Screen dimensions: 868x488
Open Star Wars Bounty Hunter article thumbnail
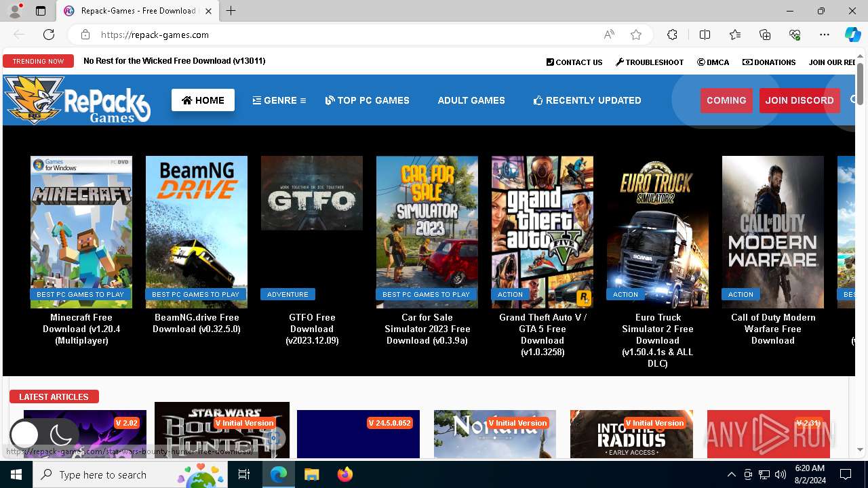(222, 430)
